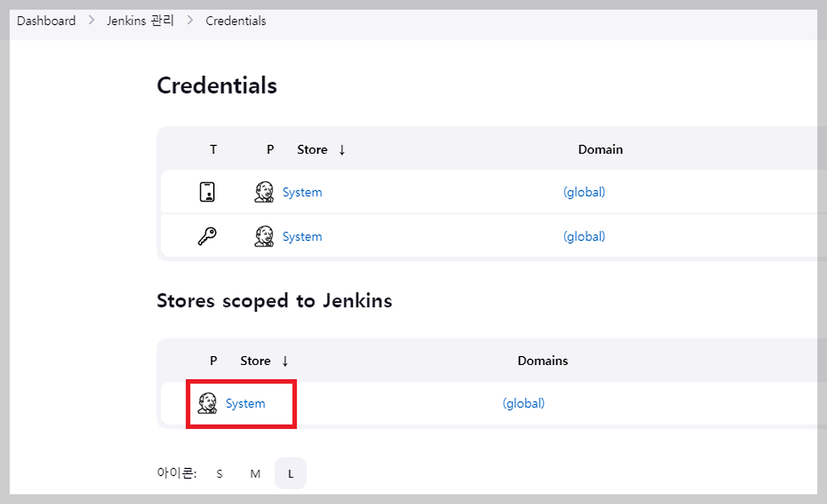Click the Domain column header
Screen dimensions: 827x504
pos(600,149)
